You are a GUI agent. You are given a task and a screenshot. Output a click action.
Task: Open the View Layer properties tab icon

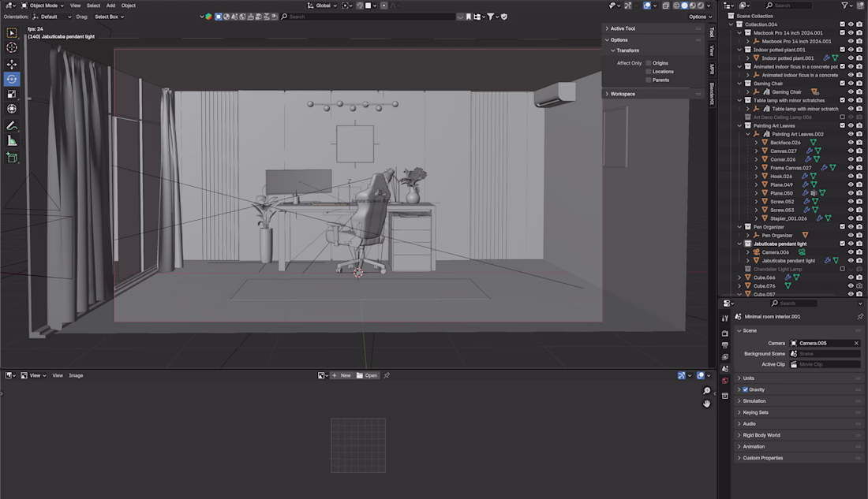point(724,357)
